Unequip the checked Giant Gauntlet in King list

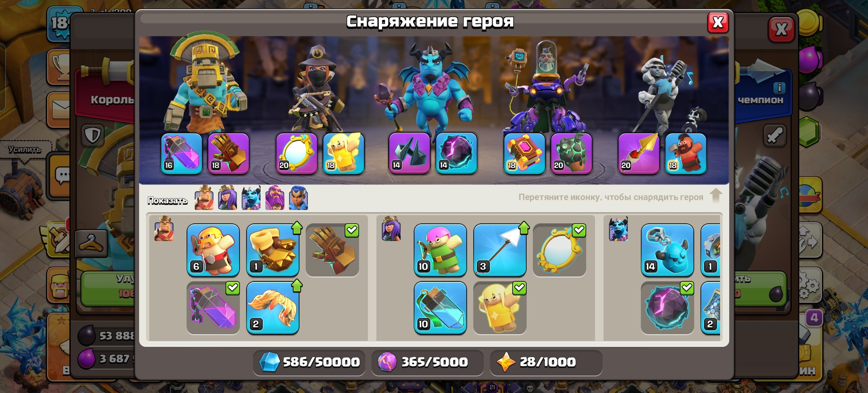[x=332, y=250]
